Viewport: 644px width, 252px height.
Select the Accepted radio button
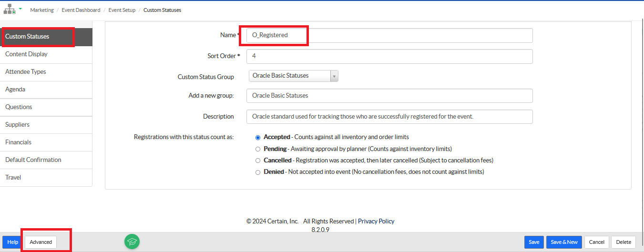pyautogui.click(x=258, y=137)
